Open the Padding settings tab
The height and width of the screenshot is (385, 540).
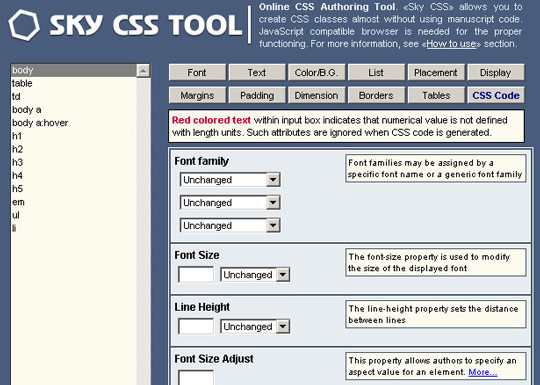(x=257, y=95)
